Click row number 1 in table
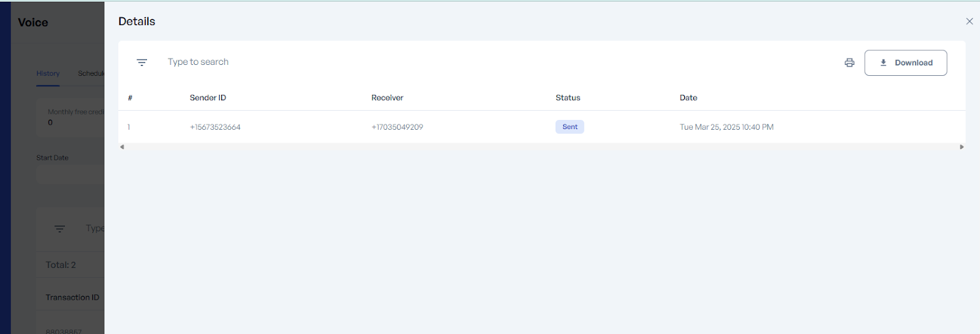Viewport: 980px width, 334px height. coord(129,127)
